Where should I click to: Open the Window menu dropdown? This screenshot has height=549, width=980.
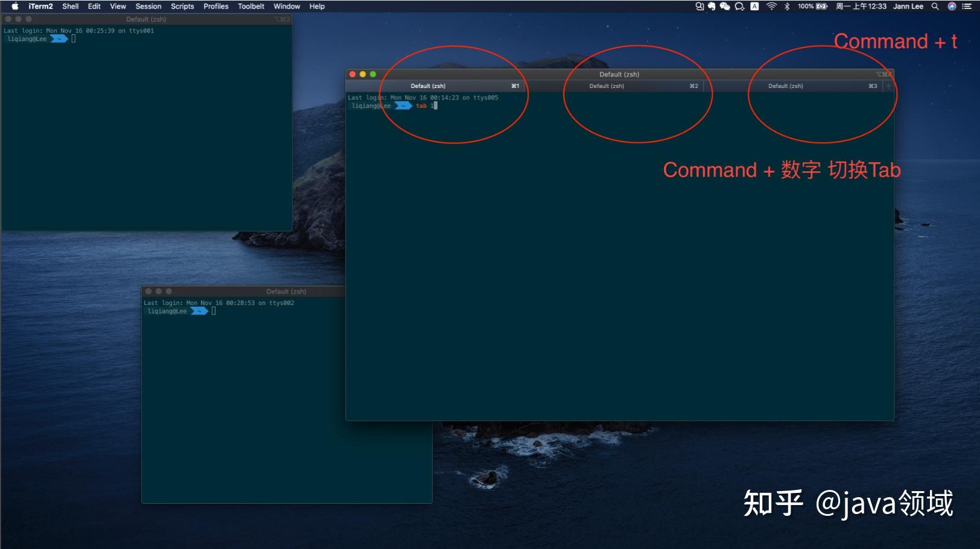[x=287, y=7]
